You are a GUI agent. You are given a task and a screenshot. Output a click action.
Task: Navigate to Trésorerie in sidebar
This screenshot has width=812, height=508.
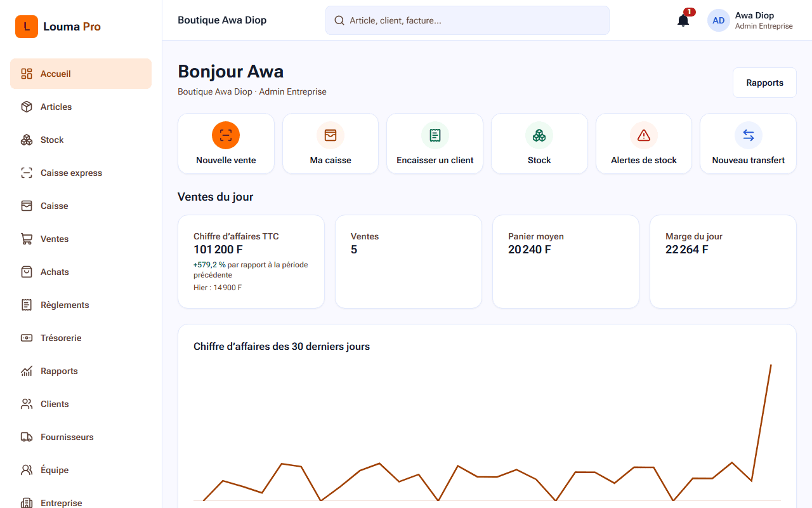[x=81, y=338]
